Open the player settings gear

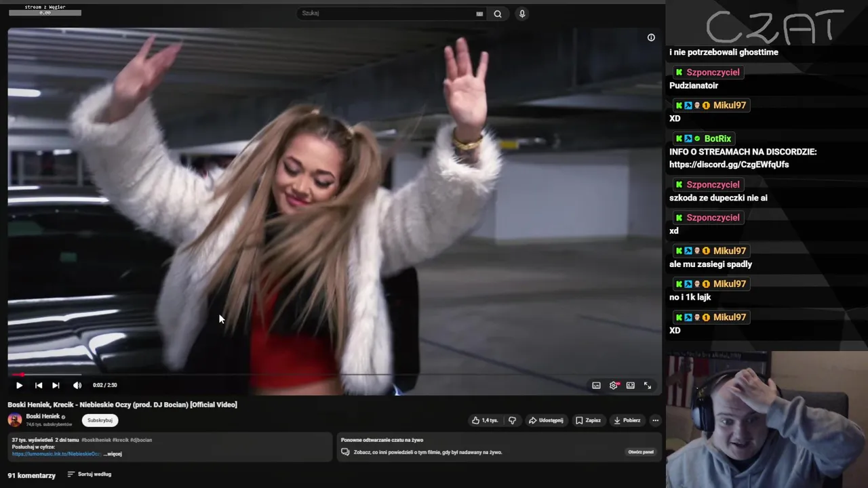coord(614,385)
